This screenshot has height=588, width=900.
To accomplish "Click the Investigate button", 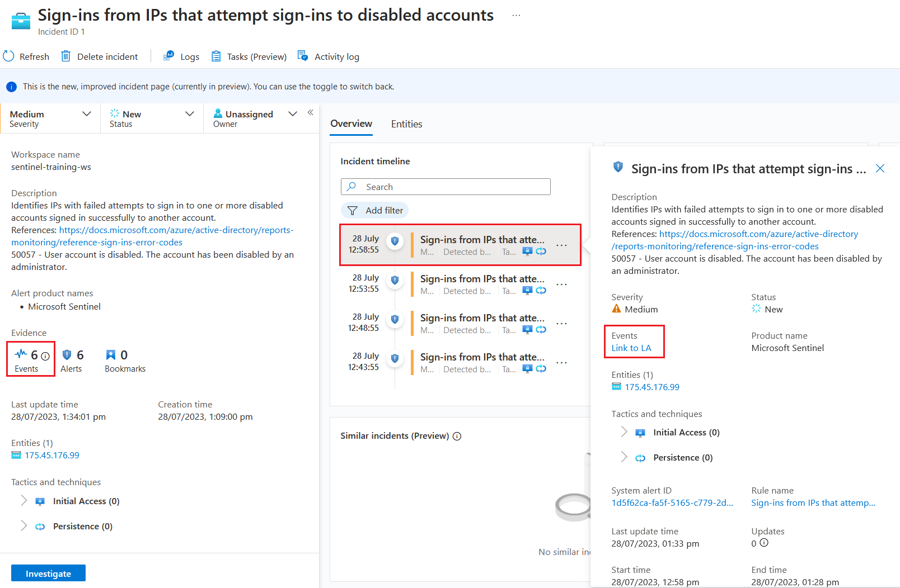I will point(48,573).
